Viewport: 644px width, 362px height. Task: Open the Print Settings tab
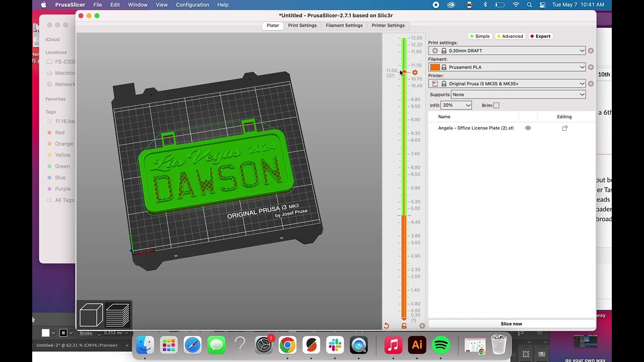coord(302,26)
